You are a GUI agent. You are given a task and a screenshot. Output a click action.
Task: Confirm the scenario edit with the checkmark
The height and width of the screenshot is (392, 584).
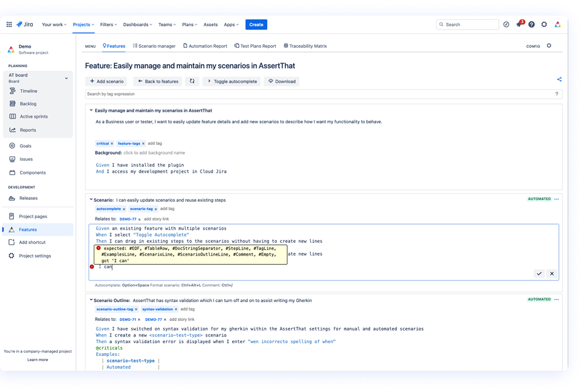click(x=539, y=273)
